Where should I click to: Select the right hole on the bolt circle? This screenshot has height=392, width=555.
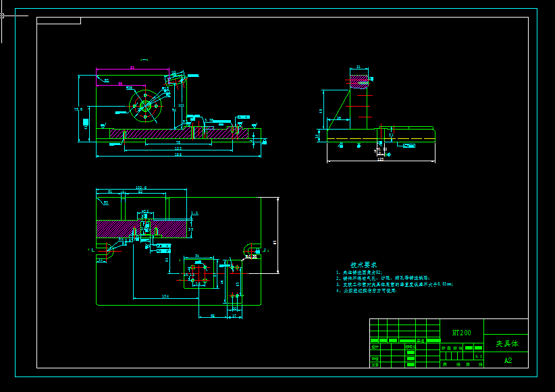(156, 106)
